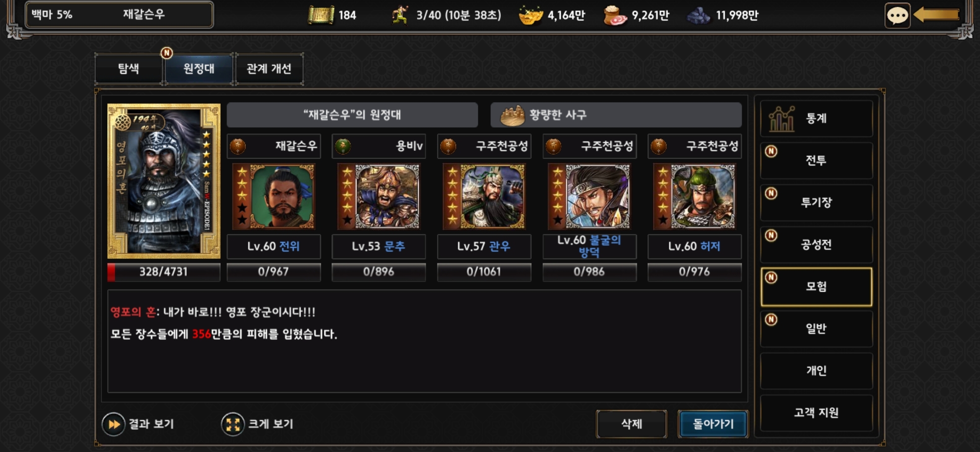Select the 관우 general portrait
The image size is (980, 452).
click(484, 196)
